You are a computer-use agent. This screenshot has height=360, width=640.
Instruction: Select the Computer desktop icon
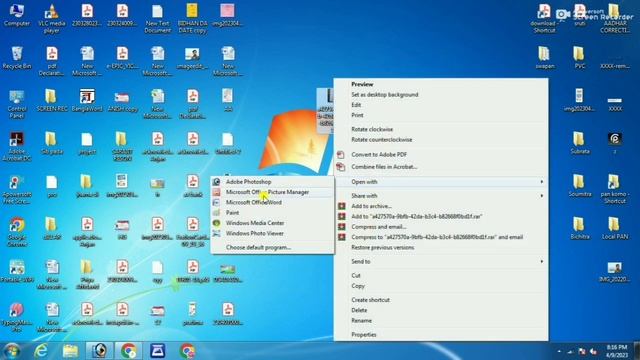point(16,15)
